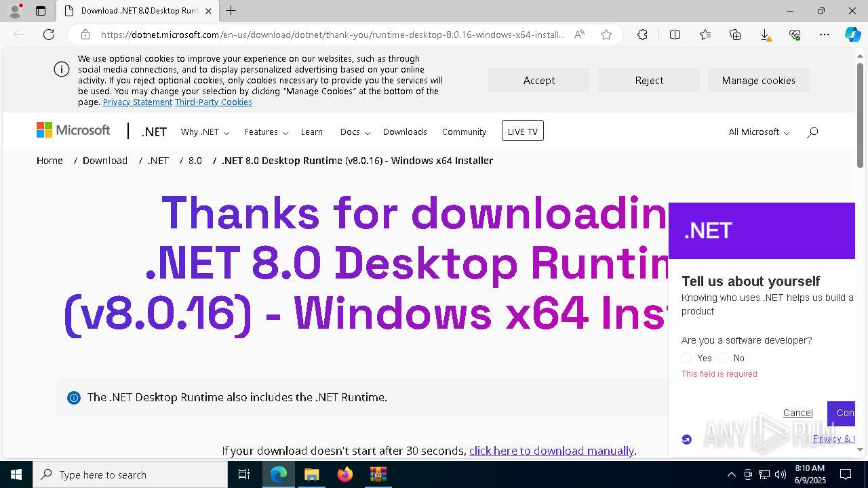
Task: Select No for software developer
Action: [x=724, y=358]
